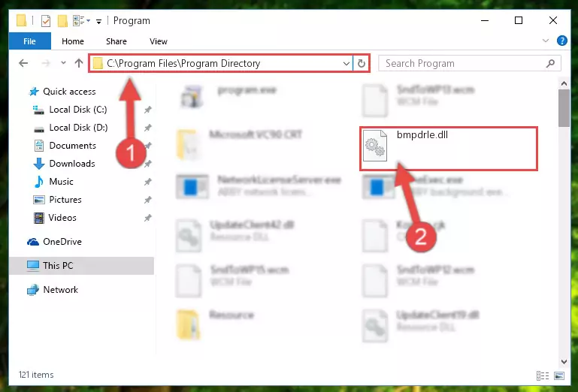The image size is (578, 392).
Task: Open Documents in the sidebar
Action: tap(72, 146)
